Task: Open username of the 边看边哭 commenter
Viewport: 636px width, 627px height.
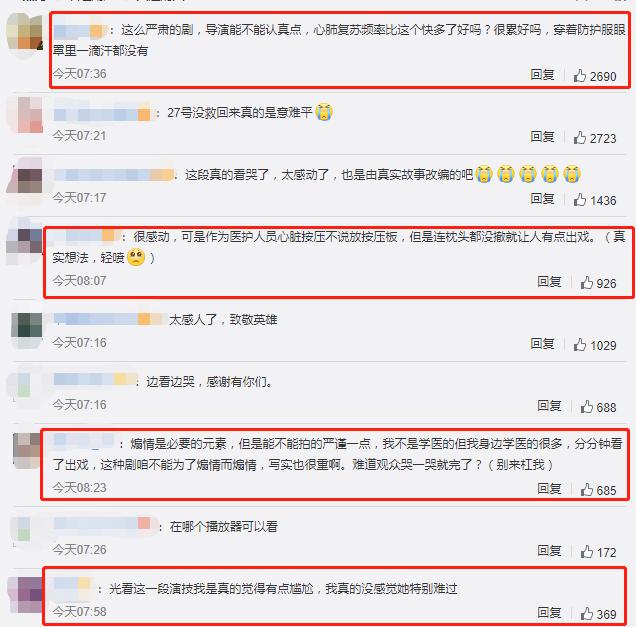Action: 95,380
